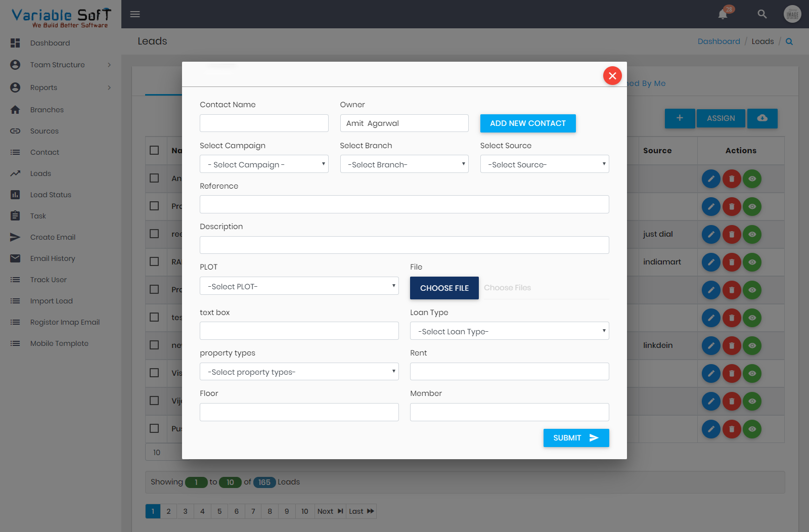
Task: Open the Select property types dropdown
Action: [x=299, y=371]
